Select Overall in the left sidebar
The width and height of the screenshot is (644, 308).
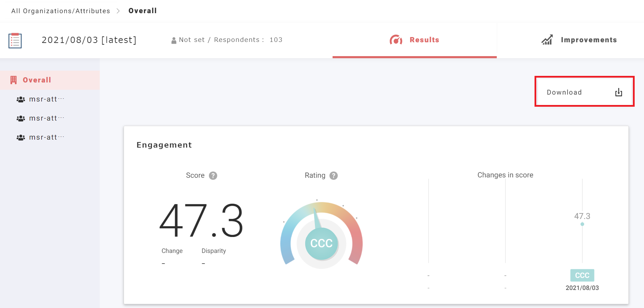click(37, 80)
